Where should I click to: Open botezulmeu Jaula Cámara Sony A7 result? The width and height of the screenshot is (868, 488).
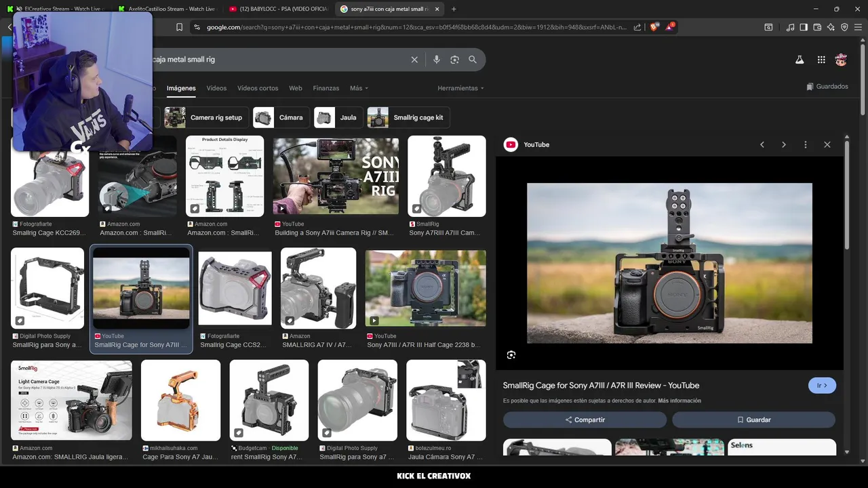(x=446, y=401)
